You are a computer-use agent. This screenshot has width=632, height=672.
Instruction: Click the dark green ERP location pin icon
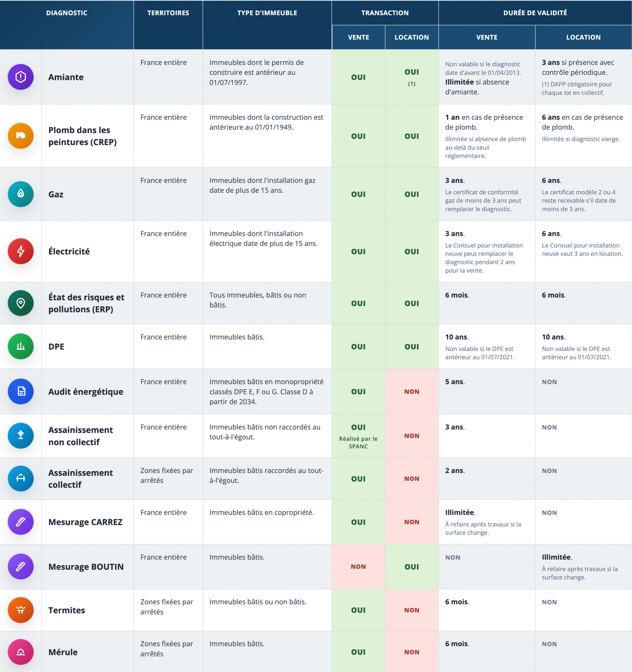point(21,303)
